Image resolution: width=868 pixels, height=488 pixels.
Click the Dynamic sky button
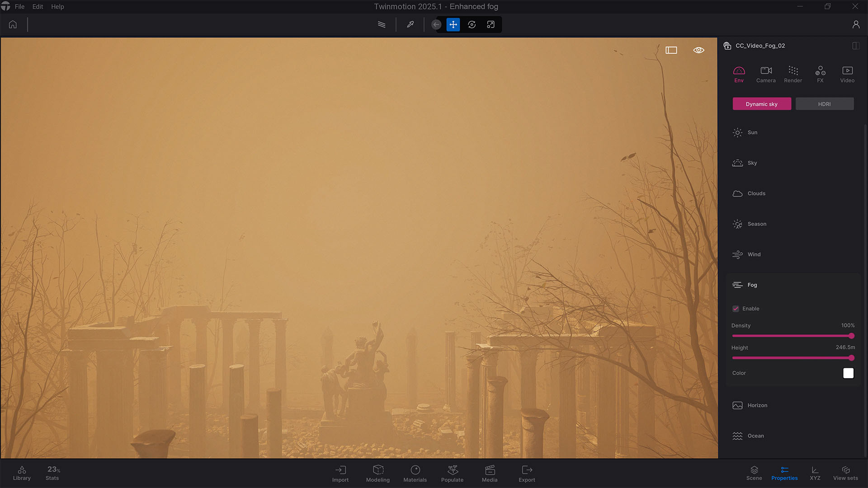(761, 104)
